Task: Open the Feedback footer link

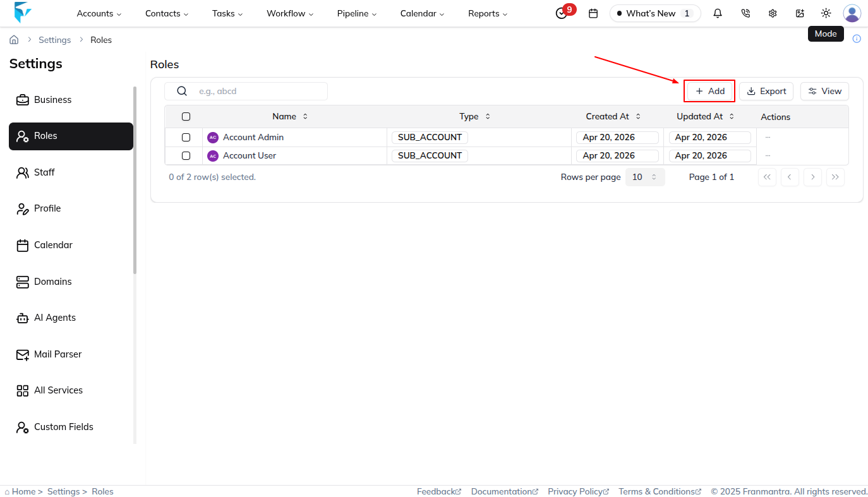Action: pyautogui.click(x=439, y=491)
